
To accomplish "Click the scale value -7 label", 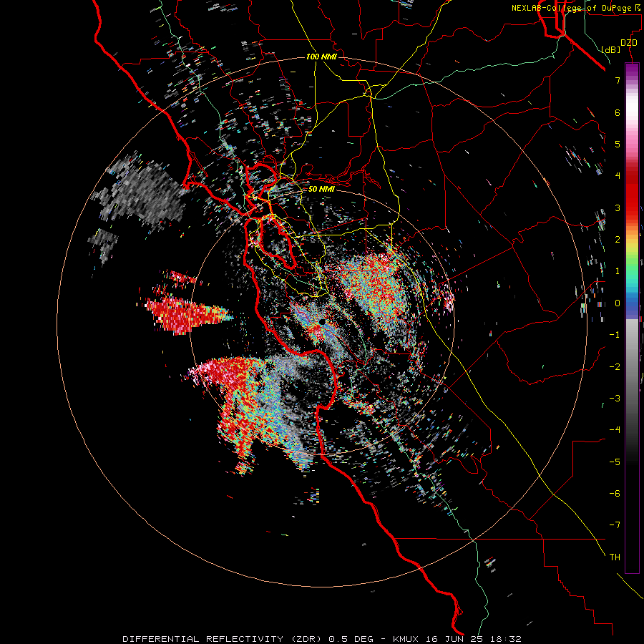I will click(615, 525).
